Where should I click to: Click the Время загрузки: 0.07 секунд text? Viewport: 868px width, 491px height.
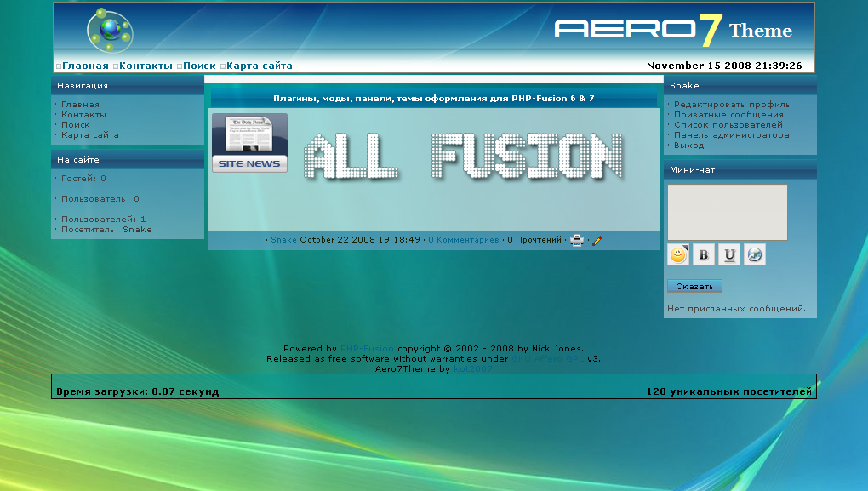pos(137,391)
